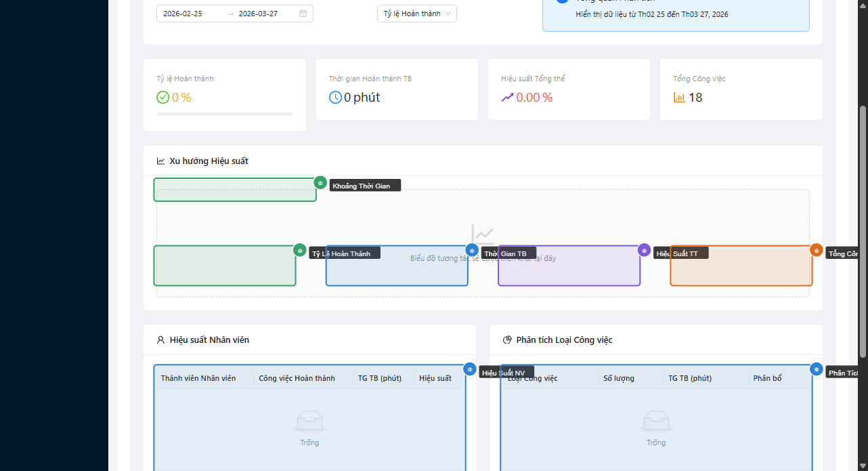Click the Tỷ Lệ Hoàn Thành tooltip label

(x=345, y=253)
